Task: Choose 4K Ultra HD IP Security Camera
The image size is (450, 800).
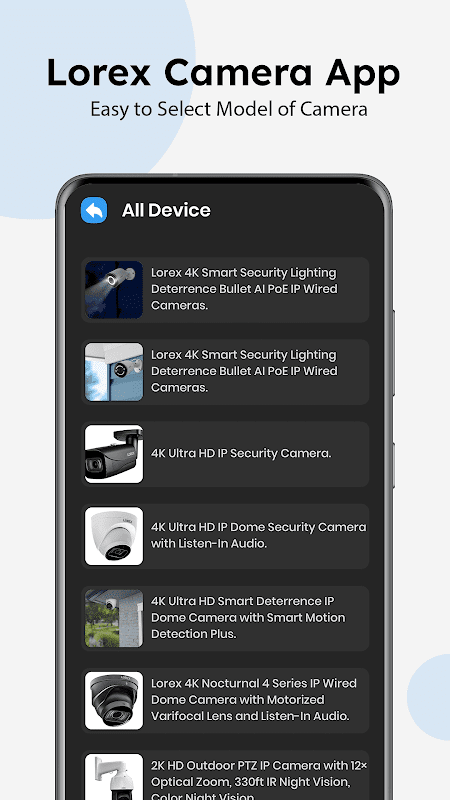Action: pyautogui.click(x=225, y=454)
